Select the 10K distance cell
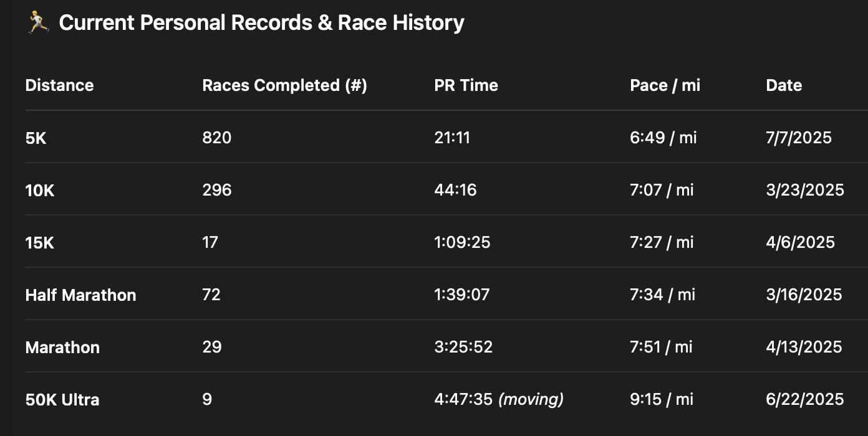This screenshot has width=868, height=436. 40,190
